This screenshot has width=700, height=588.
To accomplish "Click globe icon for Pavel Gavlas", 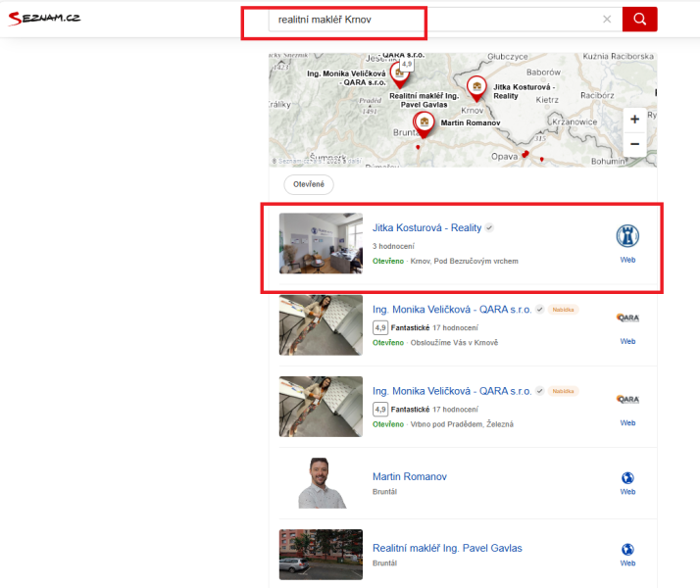I will coord(627,549).
